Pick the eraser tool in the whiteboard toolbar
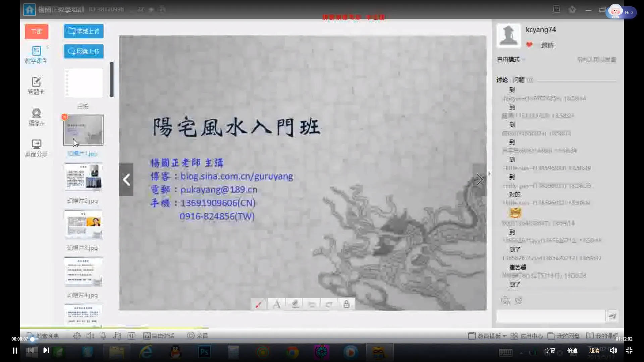 click(x=294, y=304)
